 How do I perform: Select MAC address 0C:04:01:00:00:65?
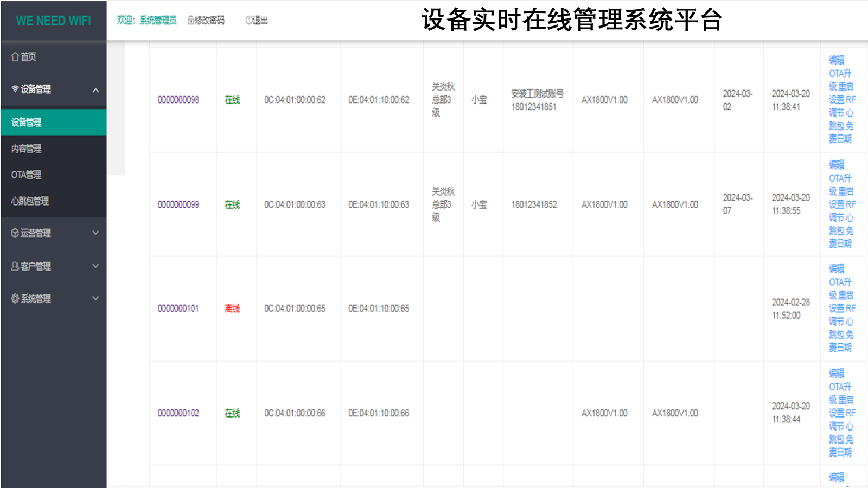pyautogui.click(x=295, y=309)
